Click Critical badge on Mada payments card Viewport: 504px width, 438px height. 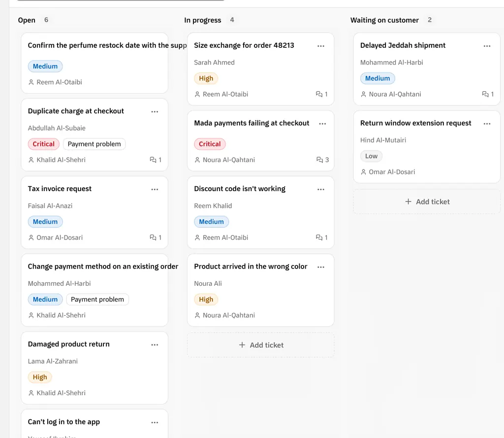210,144
